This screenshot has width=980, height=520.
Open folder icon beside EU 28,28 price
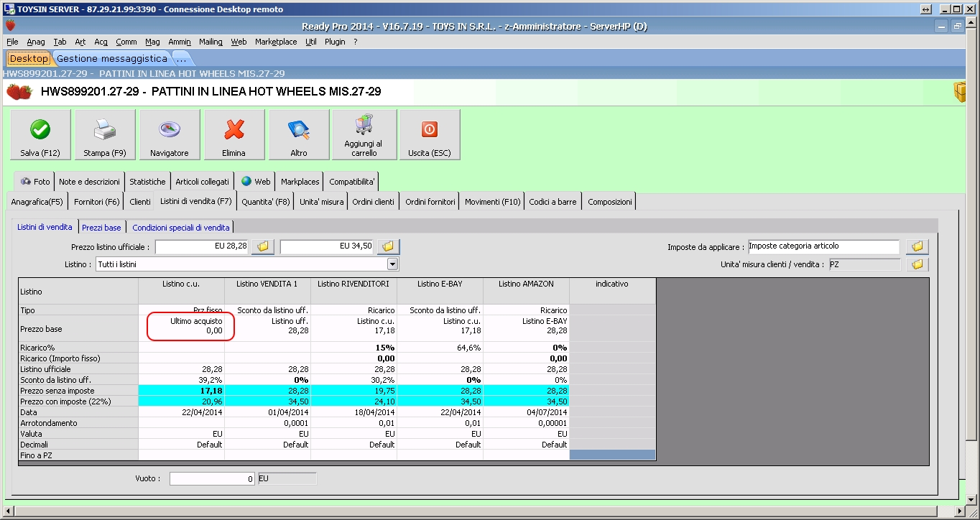pos(263,246)
